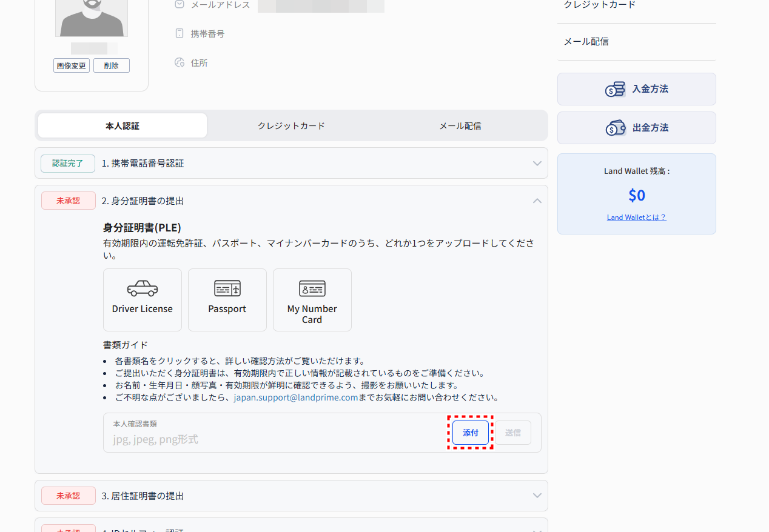Screen dimensions: 769x532
Task: Open the 入金方法 deposit button
Action: click(636, 89)
